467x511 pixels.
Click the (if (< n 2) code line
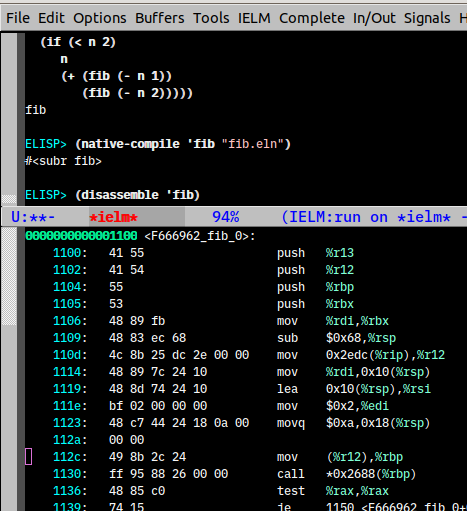point(78,42)
